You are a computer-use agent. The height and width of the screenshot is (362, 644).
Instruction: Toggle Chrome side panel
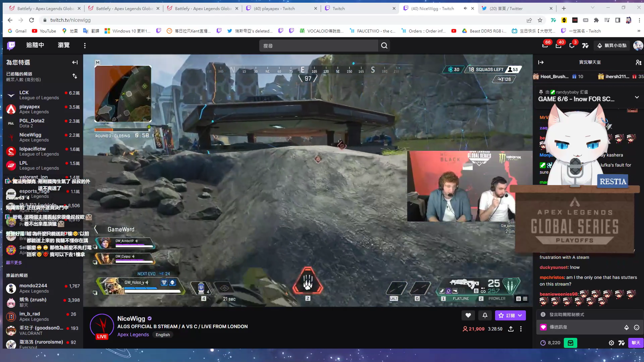coord(618,20)
